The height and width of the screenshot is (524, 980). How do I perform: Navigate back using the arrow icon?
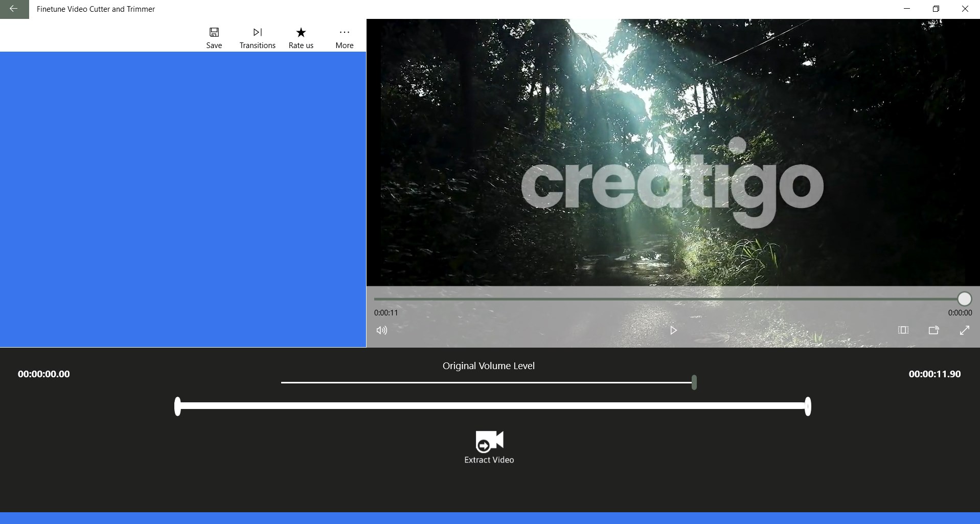pos(14,9)
